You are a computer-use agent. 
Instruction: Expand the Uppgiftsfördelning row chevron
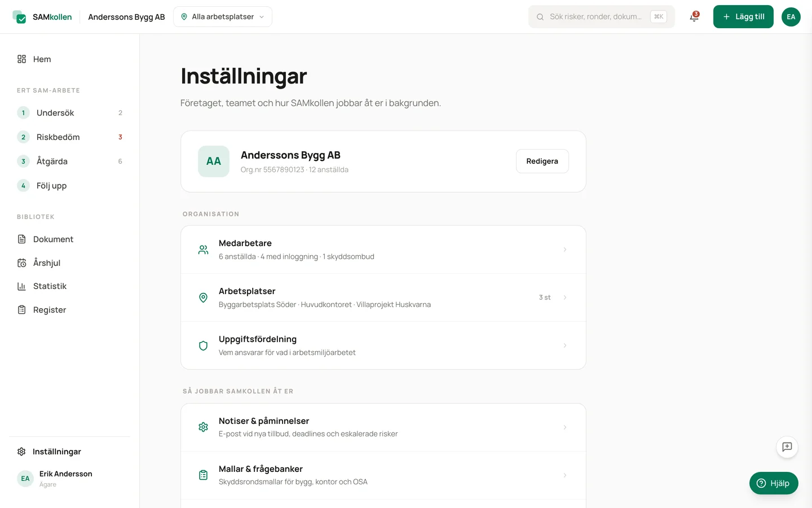(x=565, y=345)
